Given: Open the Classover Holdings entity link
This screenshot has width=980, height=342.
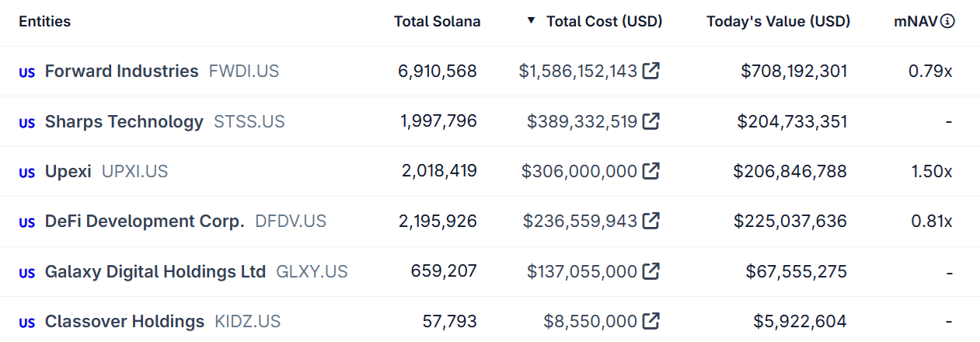Looking at the screenshot, I should [x=124, y=321].
